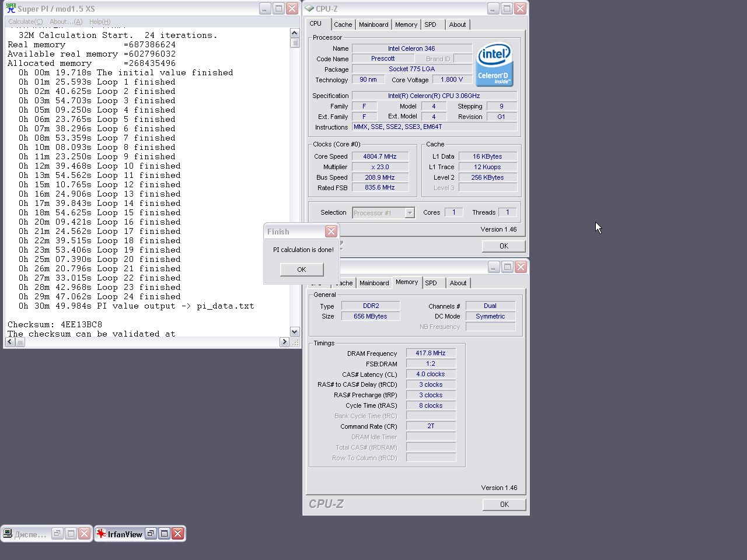Click the Instructions field MMX, SSE list
Image resolution: width=747 pixels, height=560 pixels.
point(434,127)
